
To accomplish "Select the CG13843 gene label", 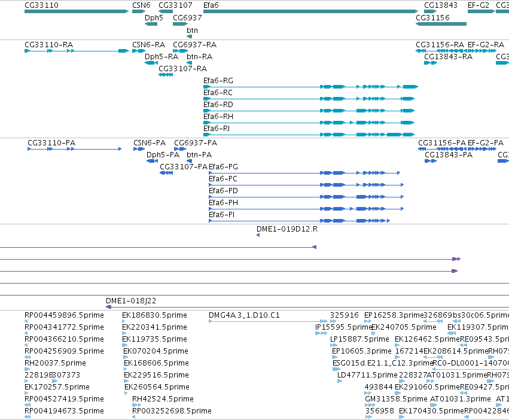I will coord(441,5).
